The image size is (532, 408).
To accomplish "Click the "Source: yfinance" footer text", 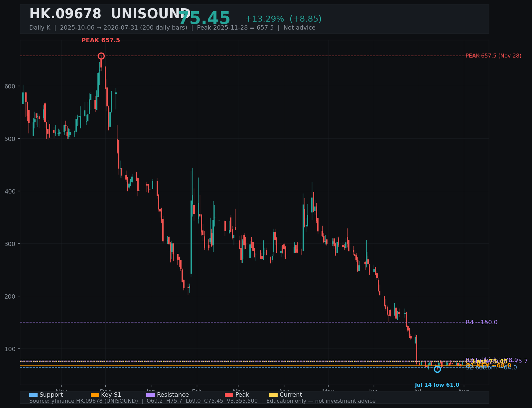I will tap(202, 401).
